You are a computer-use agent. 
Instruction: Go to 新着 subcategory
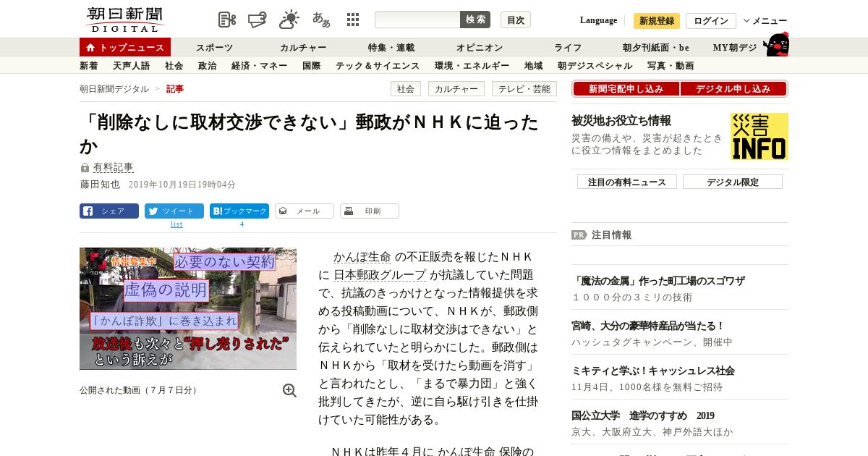click(89, 66)
